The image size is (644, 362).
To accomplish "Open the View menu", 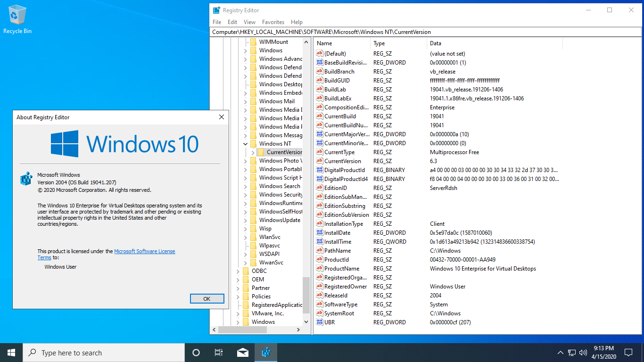I will [250, 22].
